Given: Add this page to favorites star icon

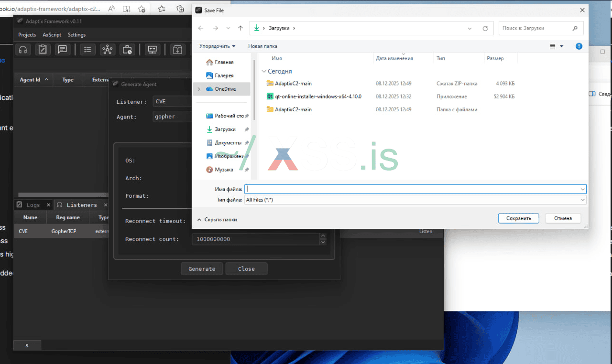Looking at the screenshot, I should coord(142,9).
